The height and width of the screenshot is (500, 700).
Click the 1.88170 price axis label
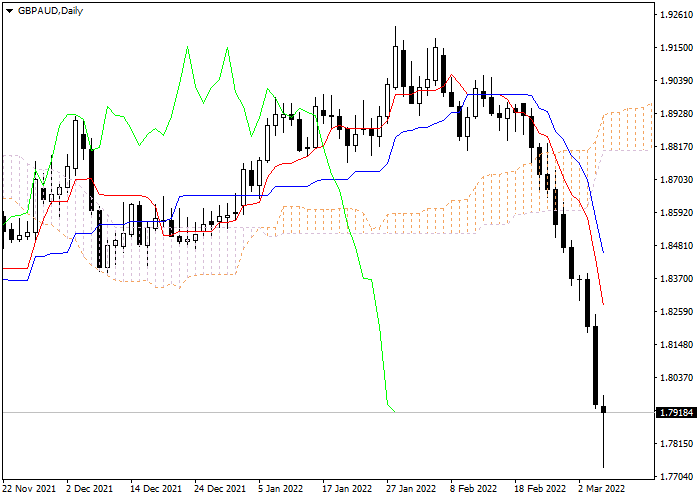pyautogui.click(x=677, y=147)
